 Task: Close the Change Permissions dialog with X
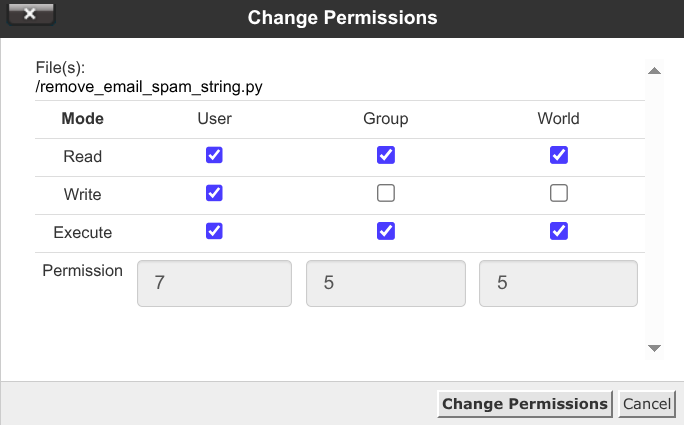(x=31, y=14)
